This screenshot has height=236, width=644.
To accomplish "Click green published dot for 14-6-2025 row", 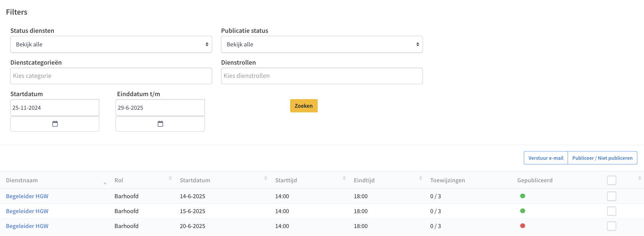I will click(523, 196).
